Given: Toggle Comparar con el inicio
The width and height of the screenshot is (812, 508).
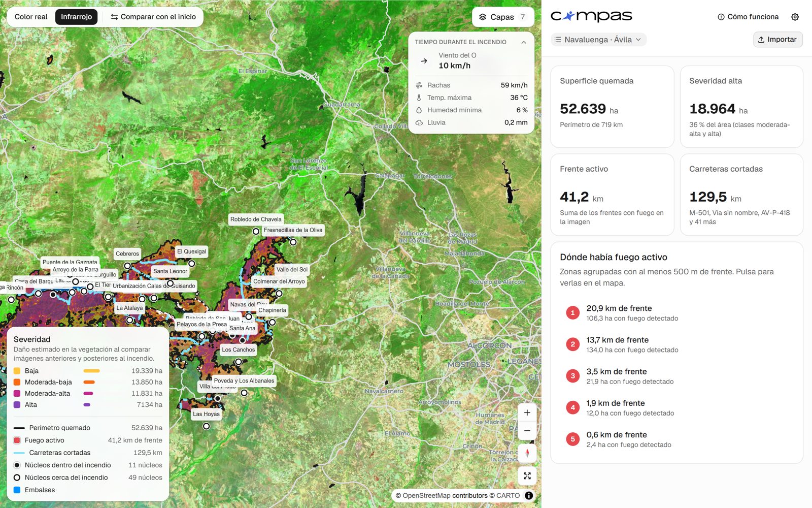Looking at the screenshot, I should 153,17.
